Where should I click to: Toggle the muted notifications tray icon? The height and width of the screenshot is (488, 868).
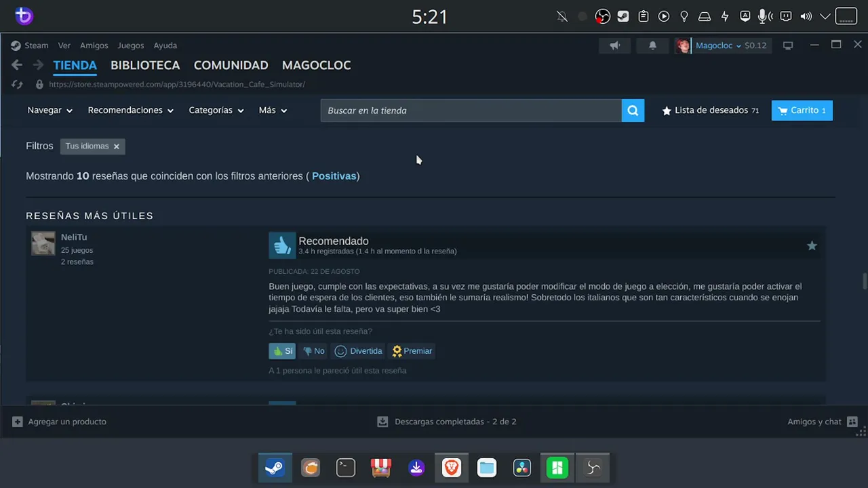[562, 16]
